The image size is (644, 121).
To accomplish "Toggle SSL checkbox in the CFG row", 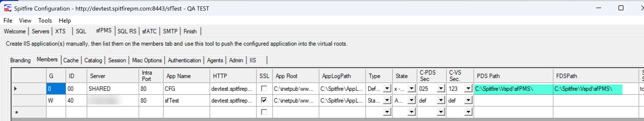I will point(264,88).
